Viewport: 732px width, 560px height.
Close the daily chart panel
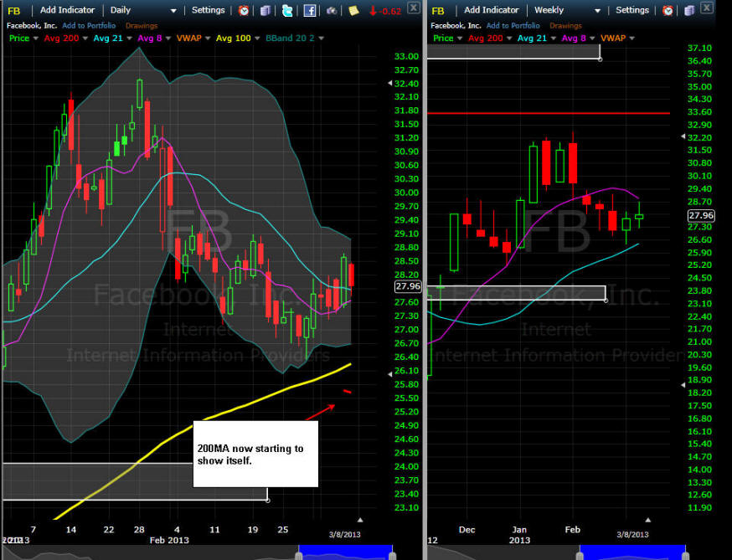tap(413, 8)
